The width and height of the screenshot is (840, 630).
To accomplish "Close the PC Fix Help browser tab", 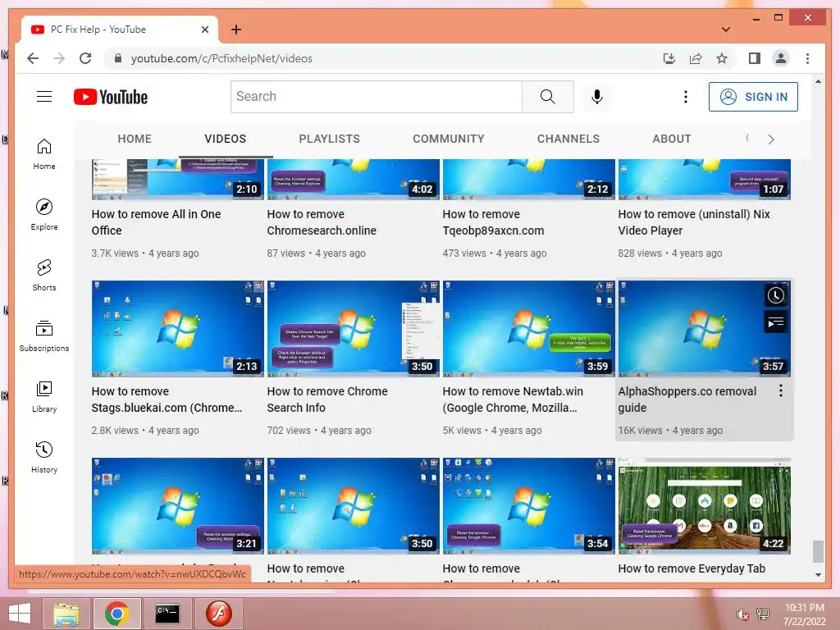I will click(204, 30).
